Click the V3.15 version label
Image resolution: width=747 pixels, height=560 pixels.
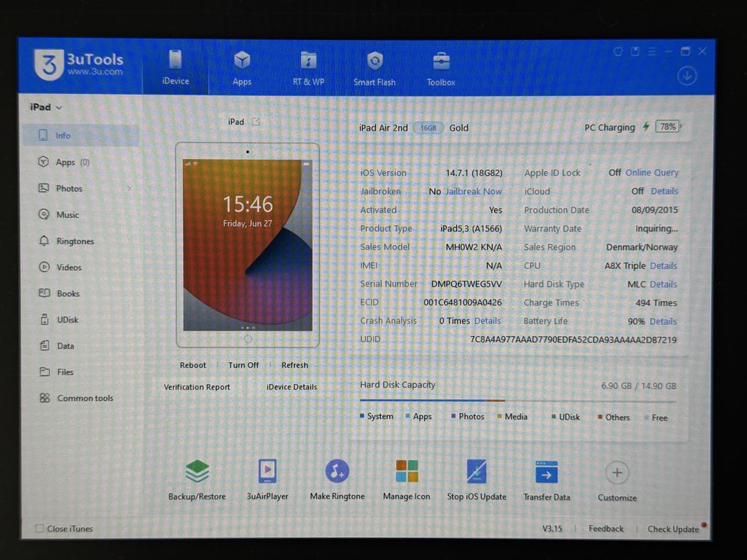coord(552,529)
